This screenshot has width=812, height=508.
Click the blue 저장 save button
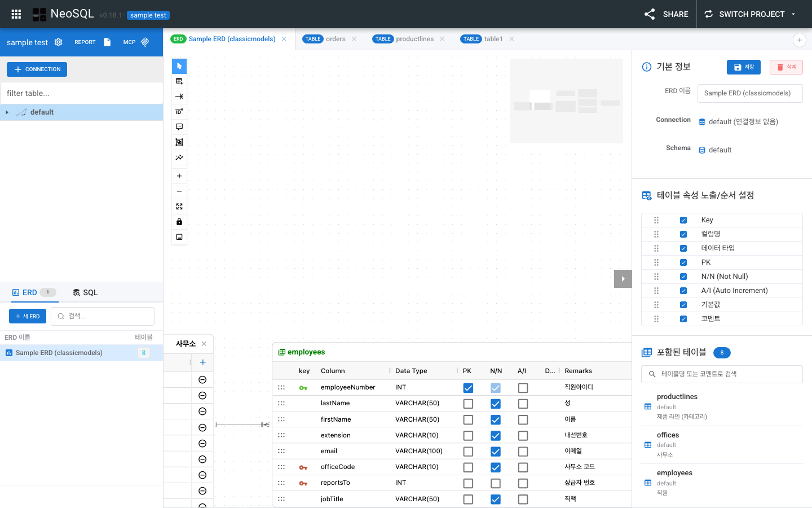click(743, 67)
